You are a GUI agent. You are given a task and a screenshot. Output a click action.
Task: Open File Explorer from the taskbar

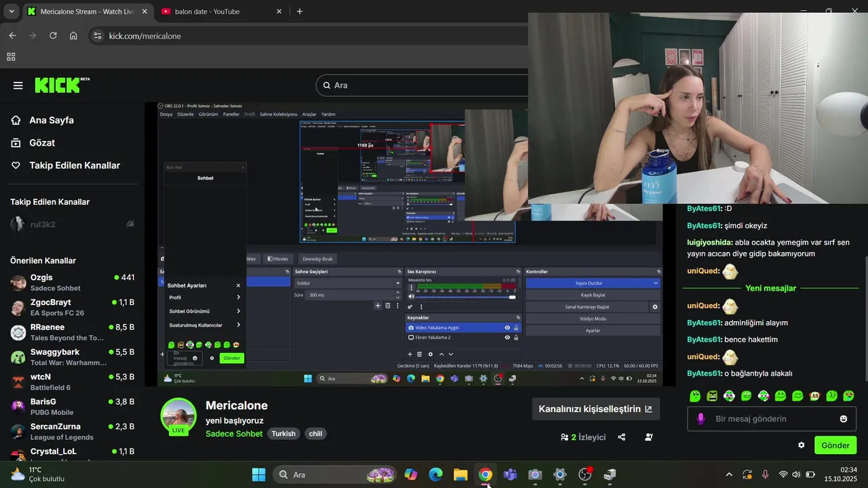[x=460, y=474]
